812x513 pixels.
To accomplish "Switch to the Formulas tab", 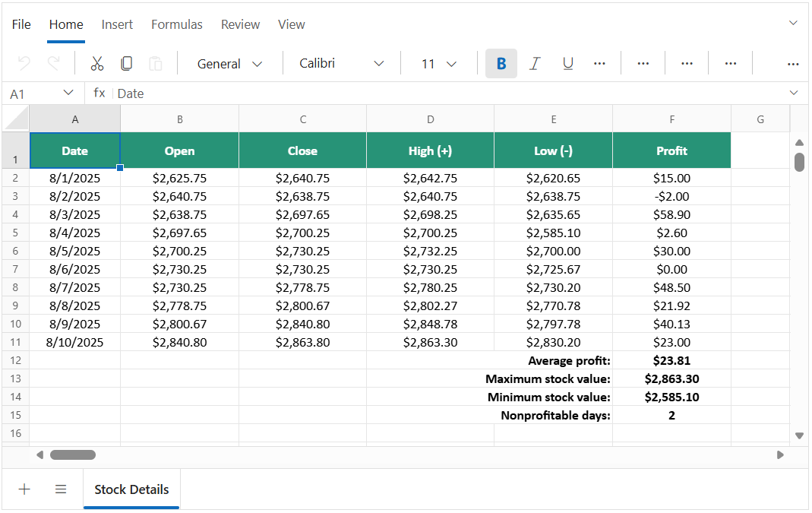I will click(176, 24).
